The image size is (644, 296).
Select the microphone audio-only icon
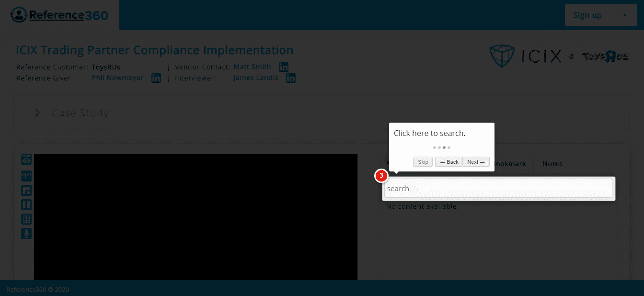click(26, 233)
